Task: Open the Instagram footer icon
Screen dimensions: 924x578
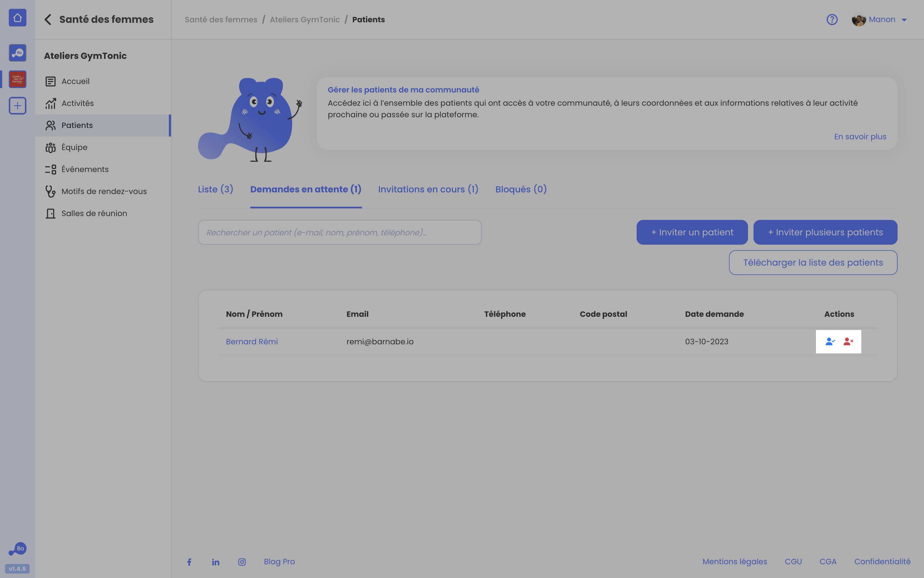Action: (242, 562)
